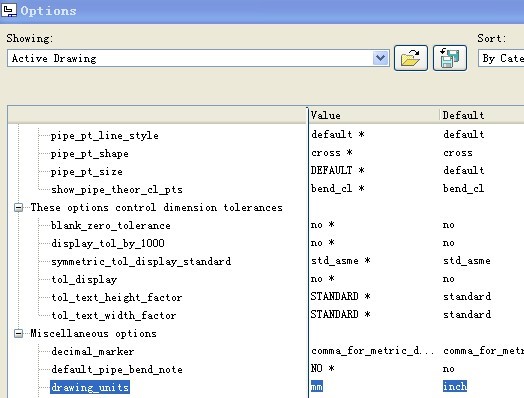Screen dimensions: 524x398
Task: Click 'DEFAULT *' value of pipe_pt_size
Action: point(338,170)
